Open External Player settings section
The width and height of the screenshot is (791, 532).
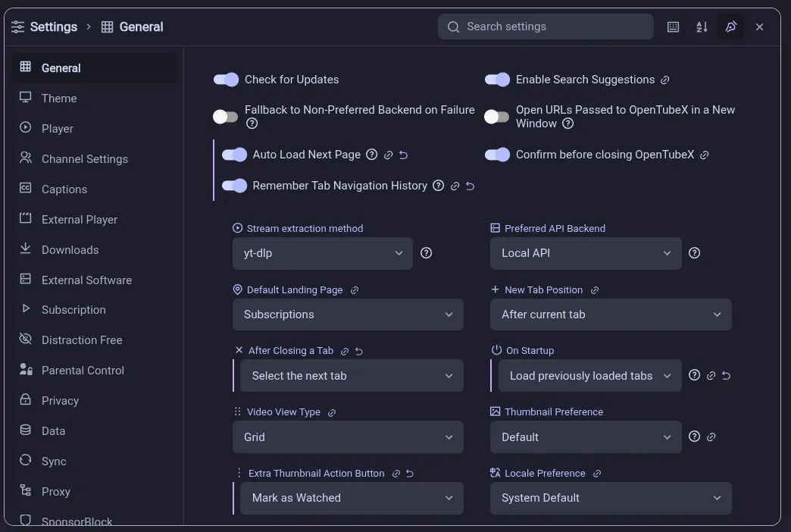coord(95,219)
